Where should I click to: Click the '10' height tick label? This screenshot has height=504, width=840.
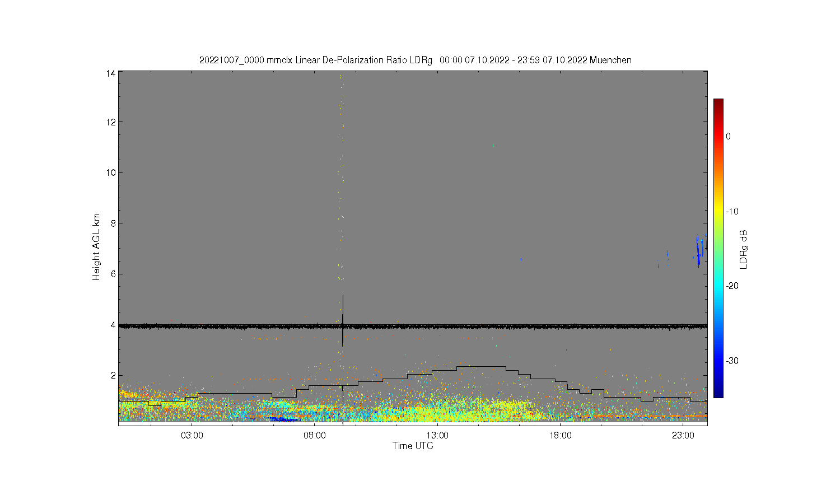(x=111, y=172)
